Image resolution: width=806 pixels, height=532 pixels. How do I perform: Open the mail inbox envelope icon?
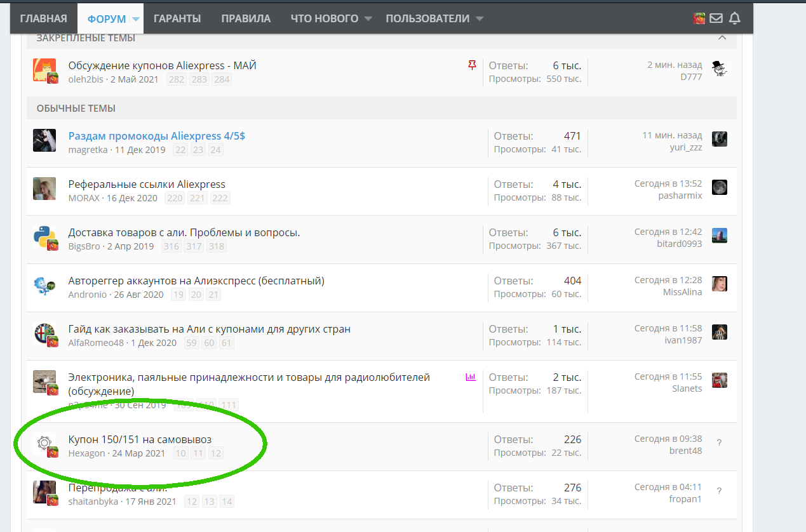pos(716,18)
